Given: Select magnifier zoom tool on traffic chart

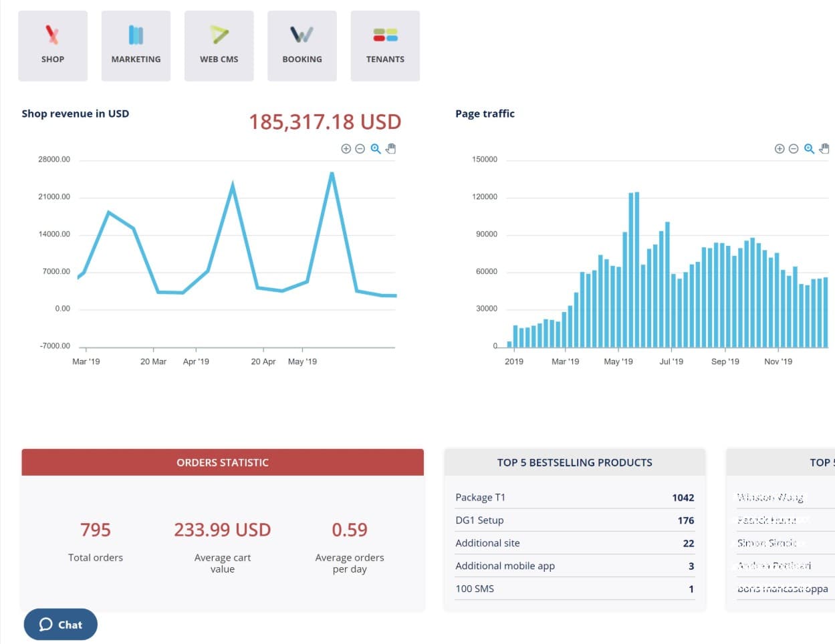Looking at the screenshot, I should pos(809,149).
